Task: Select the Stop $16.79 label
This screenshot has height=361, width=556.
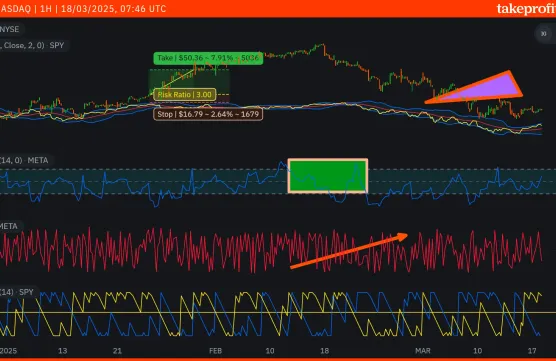Action: click(208, 114)
